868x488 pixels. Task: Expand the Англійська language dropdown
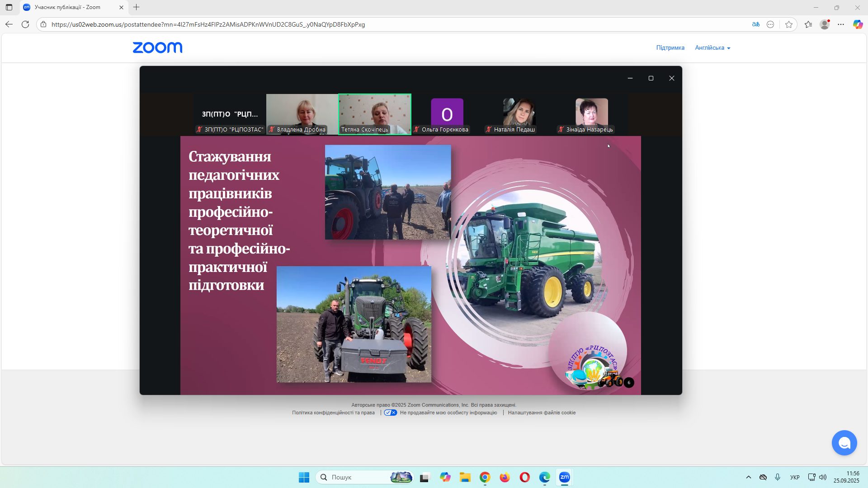[712, 48]
